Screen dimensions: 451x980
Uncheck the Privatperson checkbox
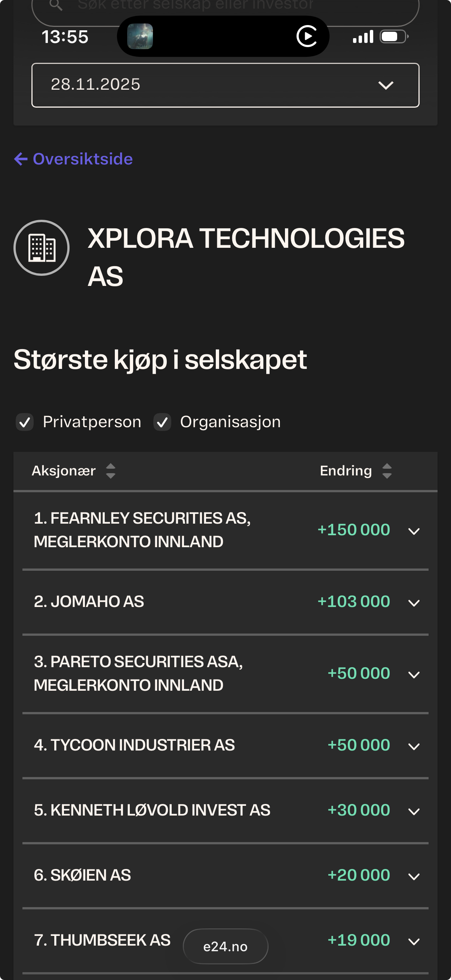tap(25, 422)
